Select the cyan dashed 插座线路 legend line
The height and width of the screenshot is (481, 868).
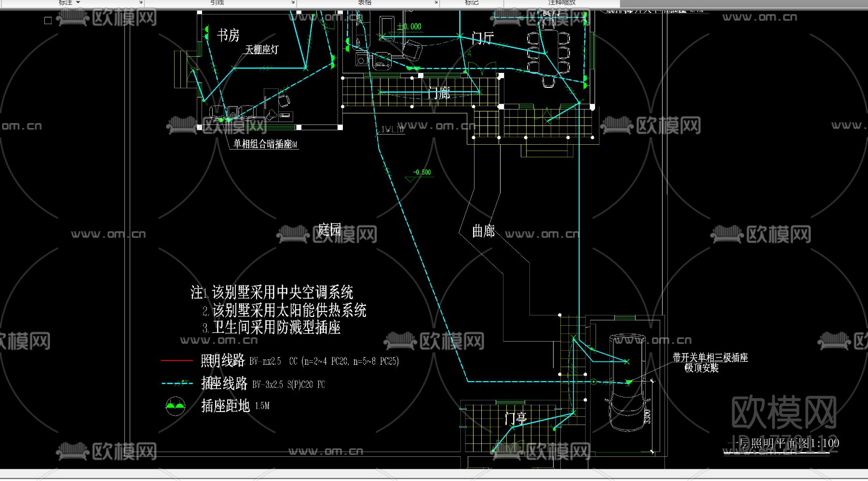click(177, 383)
